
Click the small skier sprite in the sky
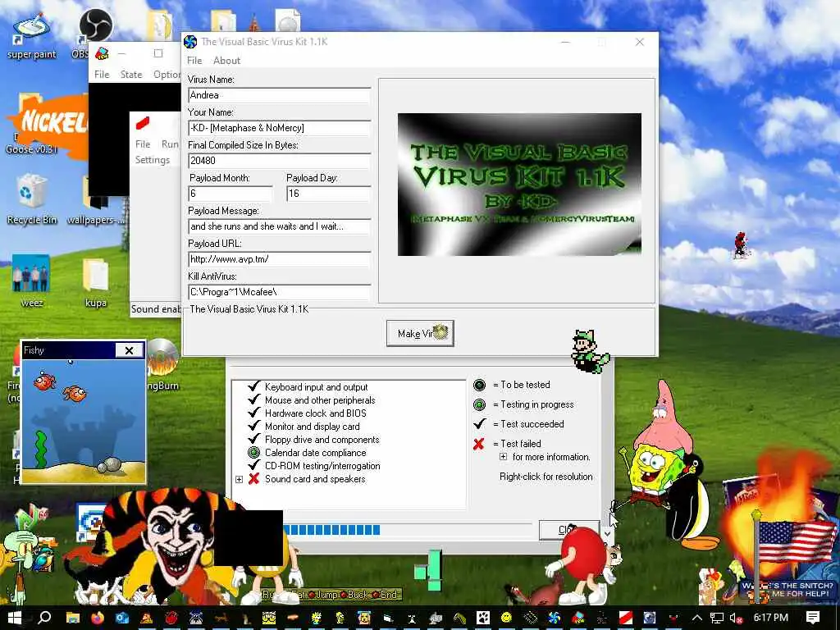pyautogui.click(x=741, y=244)
